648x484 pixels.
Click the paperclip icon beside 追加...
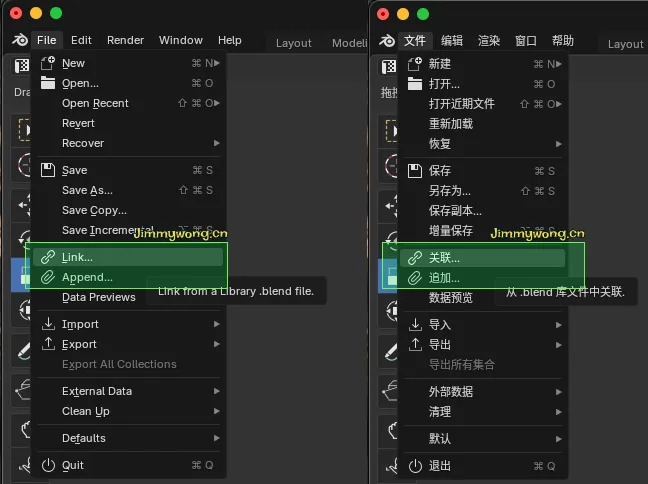(415, 278)
